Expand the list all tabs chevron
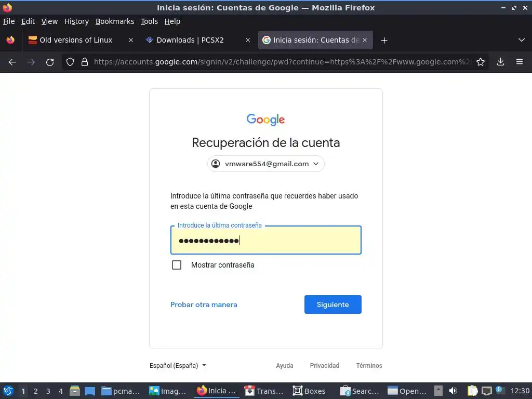This screenshot has height=399, width=532. (522, 40)
